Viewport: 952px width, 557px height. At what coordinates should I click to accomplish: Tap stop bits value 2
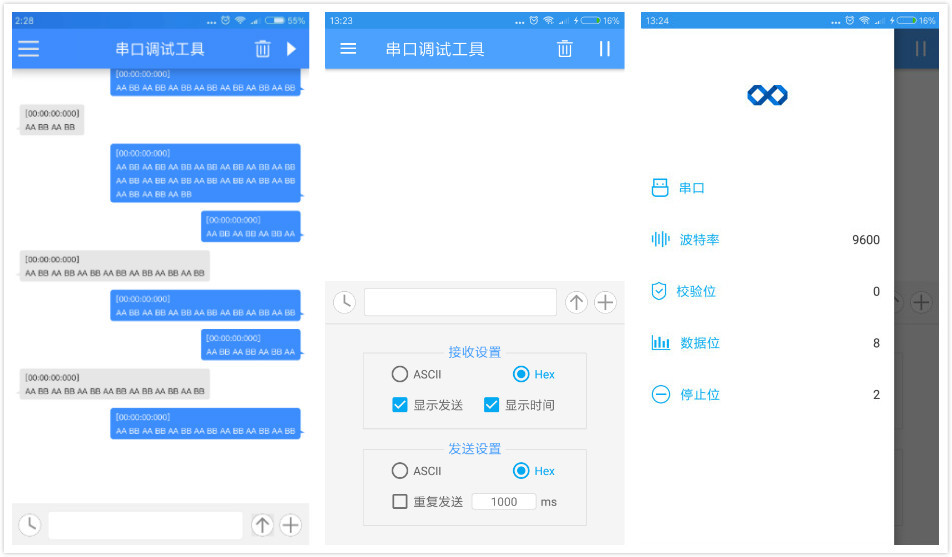pos(876,394)
